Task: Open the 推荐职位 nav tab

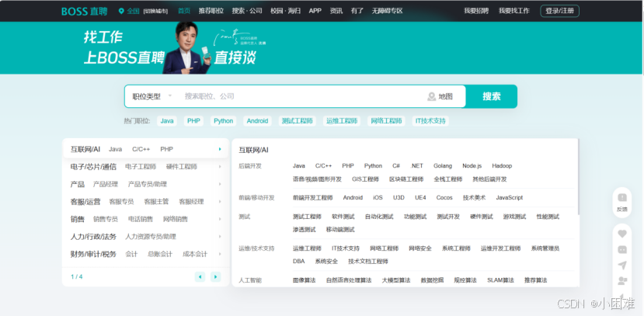Action: point(211,11)
